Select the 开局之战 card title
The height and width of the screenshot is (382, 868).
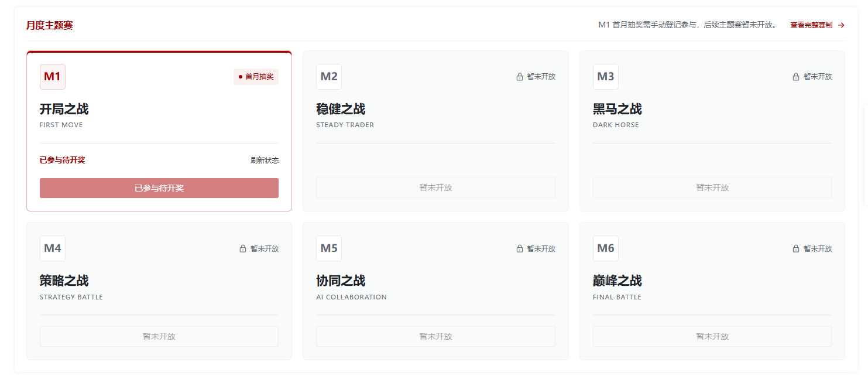64,109
